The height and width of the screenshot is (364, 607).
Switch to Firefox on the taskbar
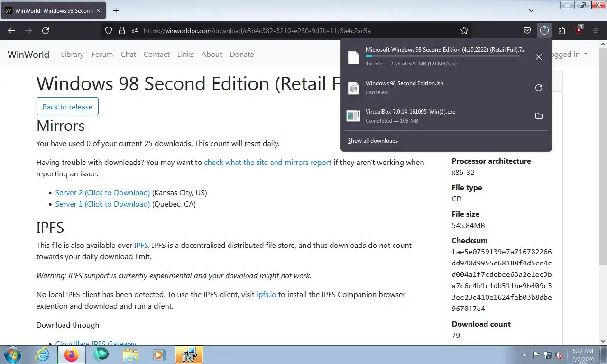pyautogui.click(x=72, y=355)
